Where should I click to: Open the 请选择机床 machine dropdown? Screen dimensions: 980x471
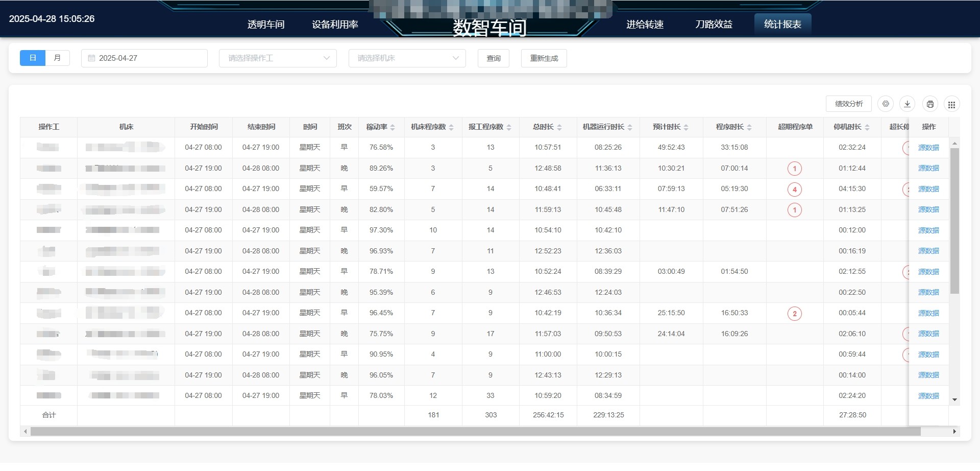click(x=407, y=58)
